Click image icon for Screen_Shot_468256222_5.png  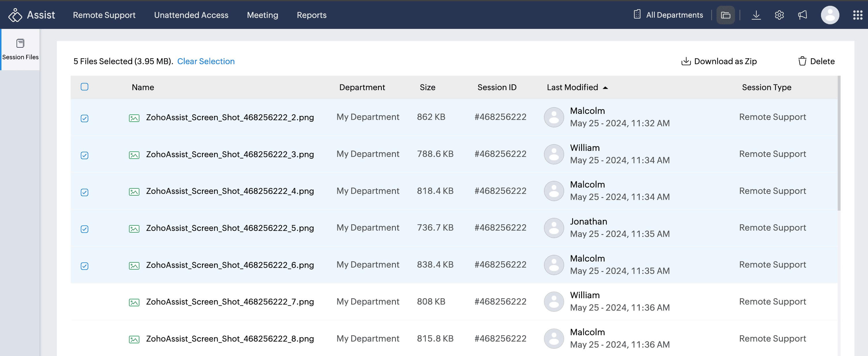click(134, 229)
